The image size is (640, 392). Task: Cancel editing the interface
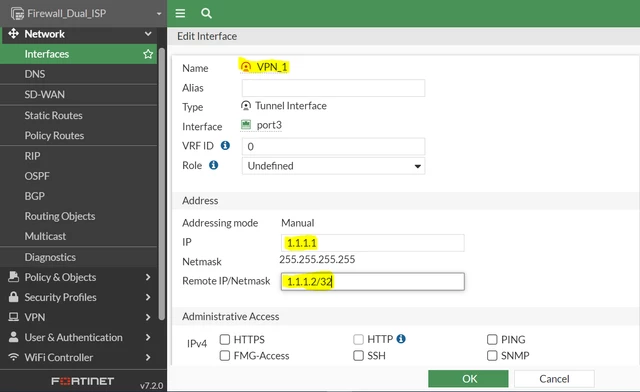point(554,379)
